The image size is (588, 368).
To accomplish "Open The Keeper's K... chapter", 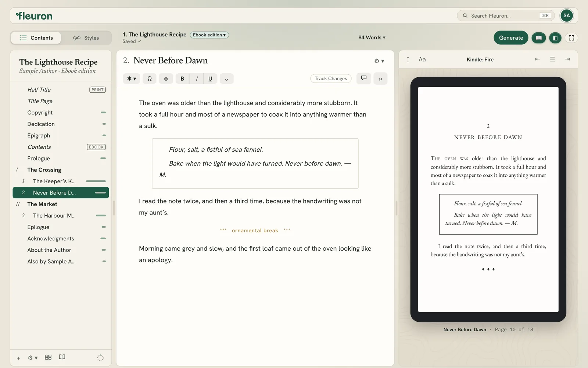I will (x=61, y=181).
